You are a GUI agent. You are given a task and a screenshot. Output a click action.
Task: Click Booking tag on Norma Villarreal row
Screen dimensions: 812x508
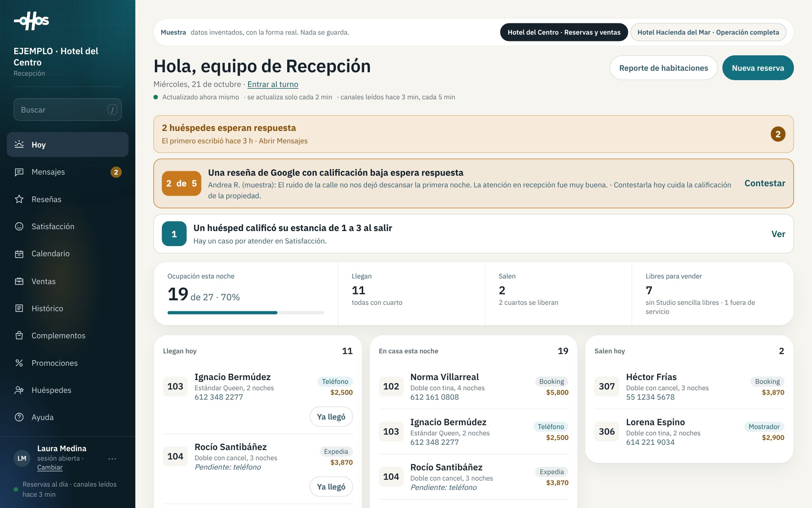point(551,382)
